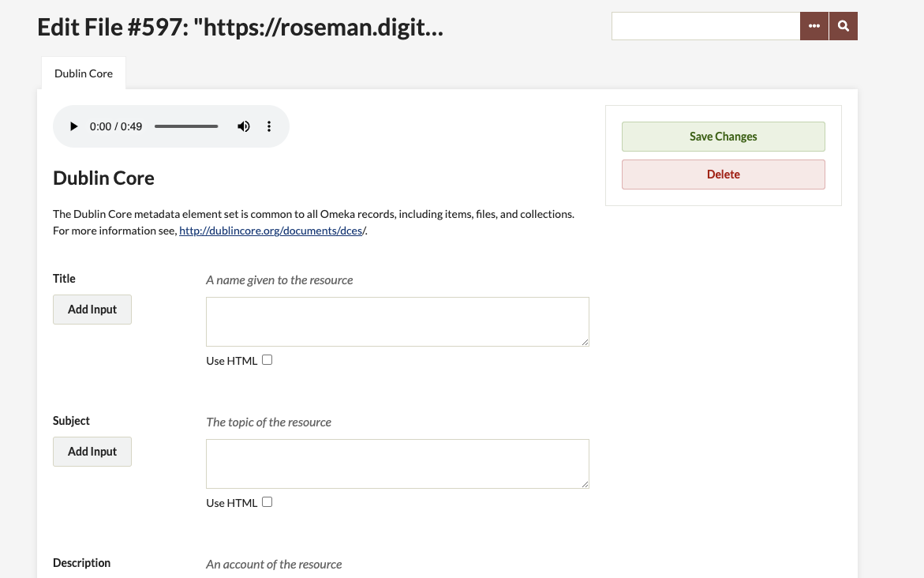Enable Use HTML for Subject
This screenshot has width=924, height=578.
267,502
